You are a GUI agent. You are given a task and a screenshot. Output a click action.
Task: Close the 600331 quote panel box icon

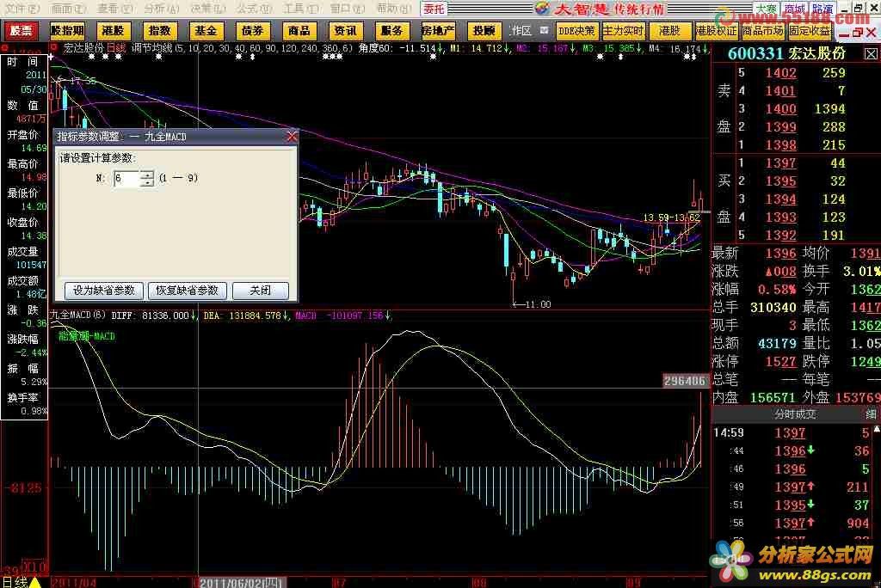pyautogui.click(x=871, y=54)
